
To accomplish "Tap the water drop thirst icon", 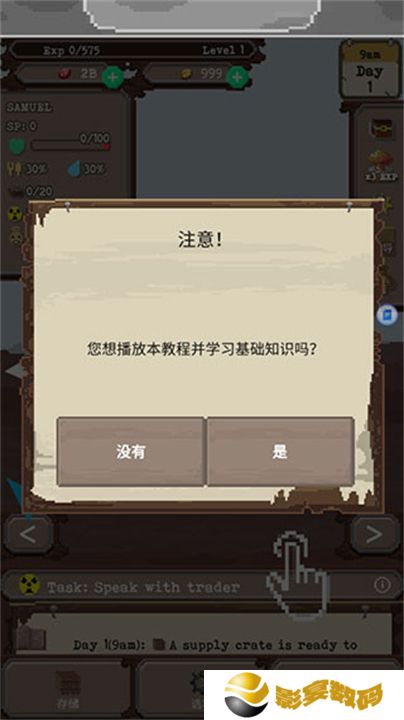I will pyautogui.click(x=74, y=169).
